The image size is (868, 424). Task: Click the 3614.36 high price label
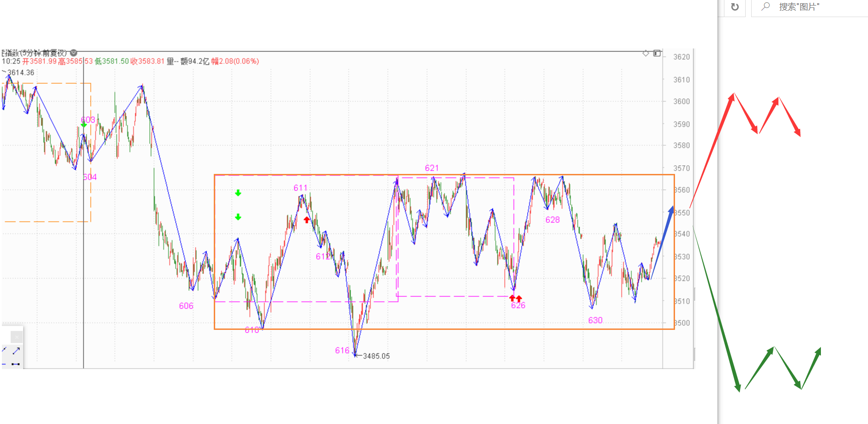(x=21, y=72)
